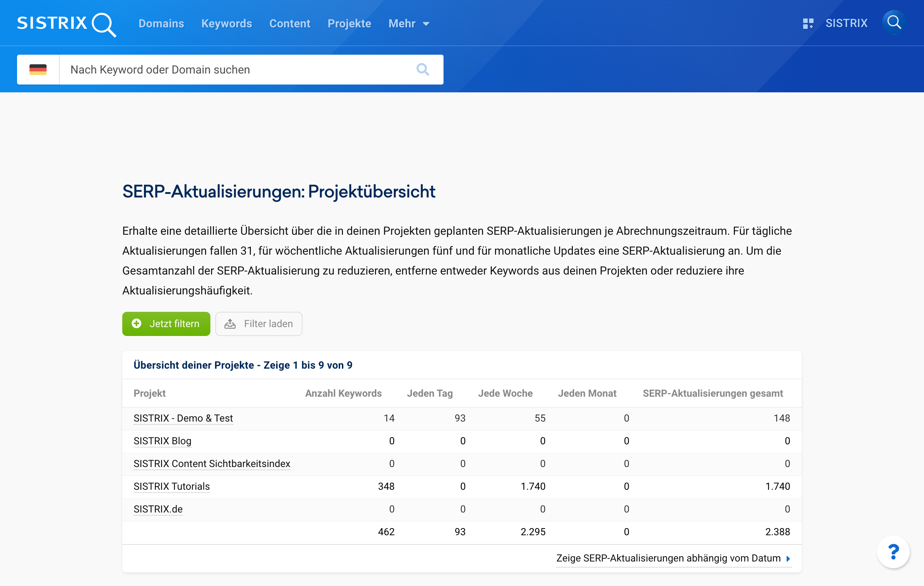Image resolution: width=924 pixels, height=586 pixels.
Task: Open the SISTRIX.de project
Action: 158,509
